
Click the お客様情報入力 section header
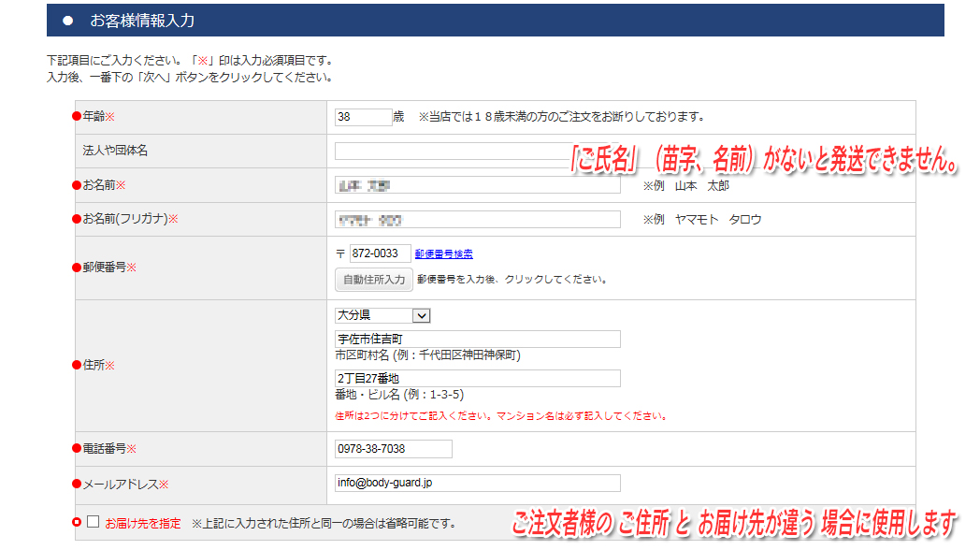pyautogui.click(x=495, y=20)
